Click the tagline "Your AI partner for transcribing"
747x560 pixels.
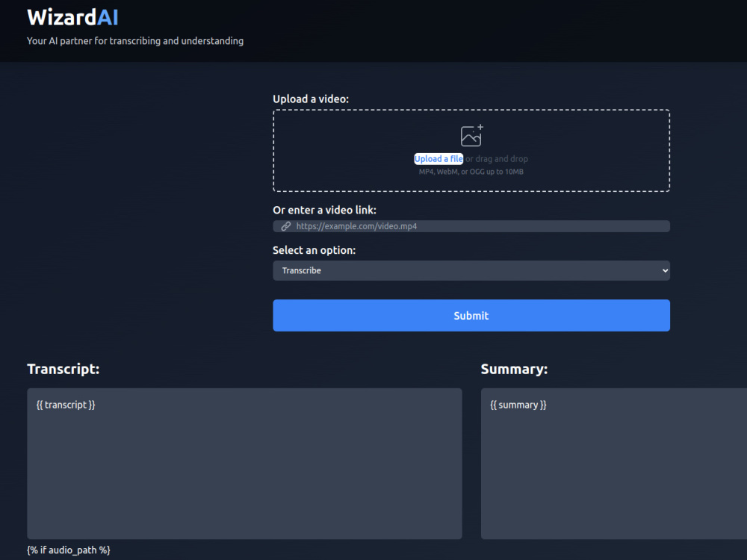(134, 41)
